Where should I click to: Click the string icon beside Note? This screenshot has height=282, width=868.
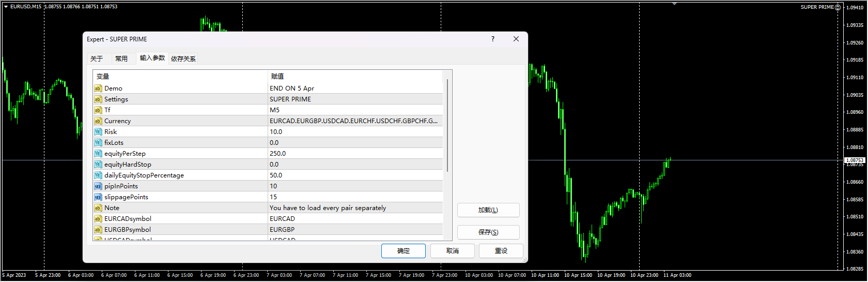pos(98,208)
